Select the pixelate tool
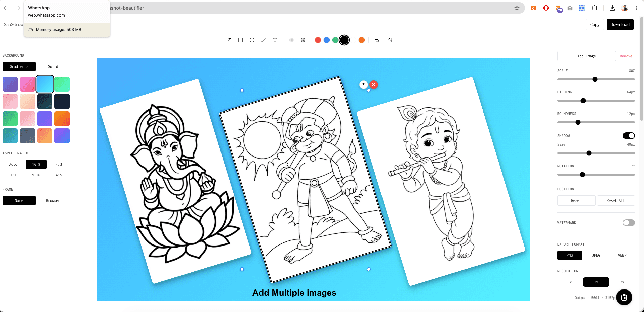Viewport: 644px width, 312px height. [303, 40]
